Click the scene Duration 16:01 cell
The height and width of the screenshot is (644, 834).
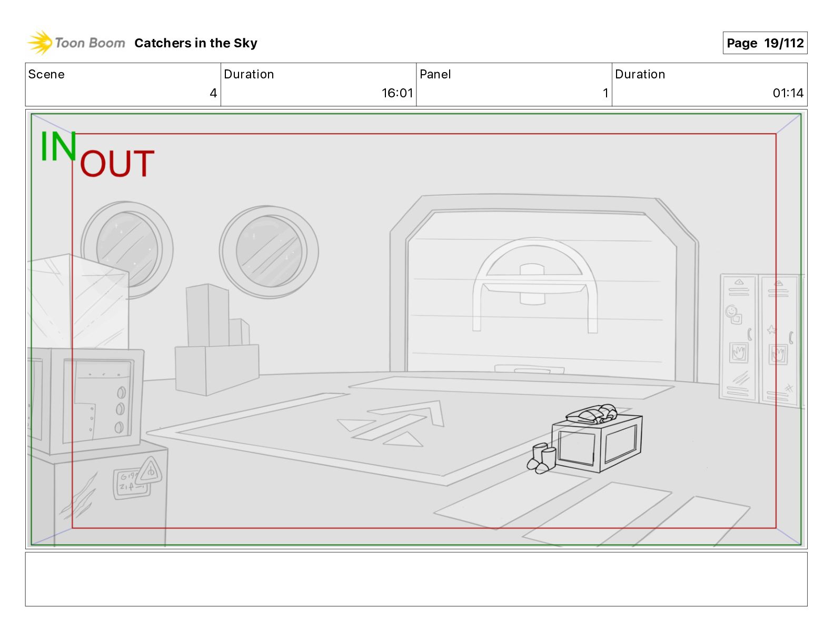318,85
